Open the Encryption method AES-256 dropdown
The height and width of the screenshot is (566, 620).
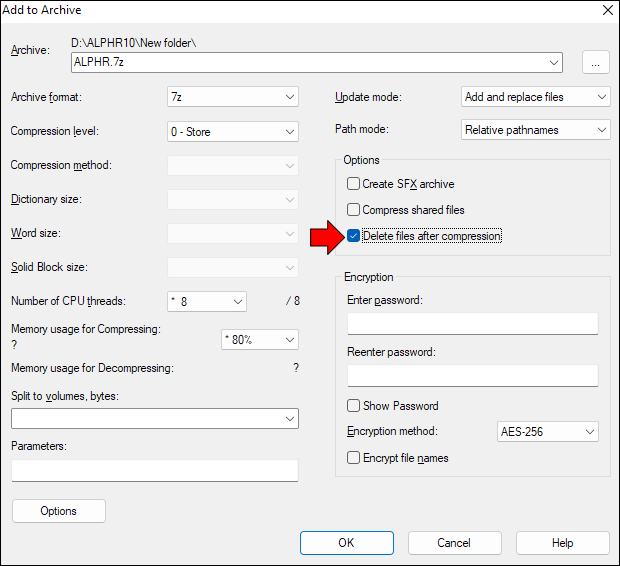548,432
